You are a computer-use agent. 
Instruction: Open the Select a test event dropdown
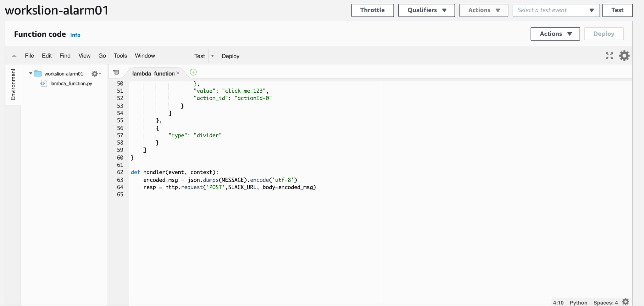click(x=556, y=10)
